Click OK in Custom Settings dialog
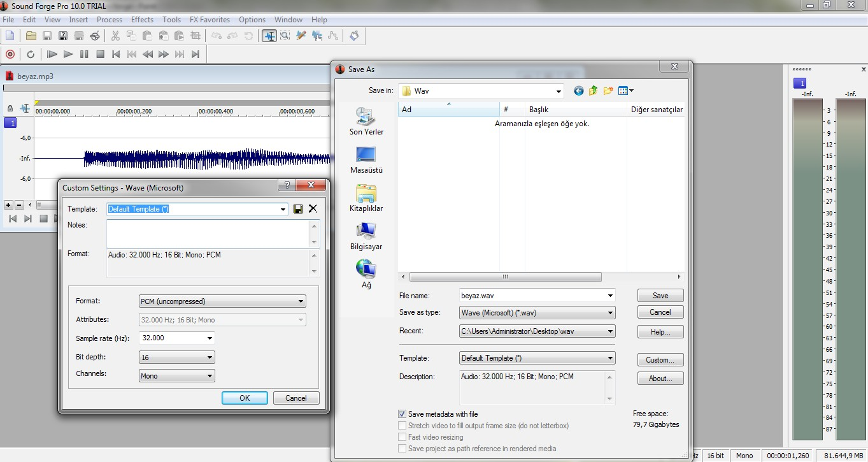Viewport: 868px width, 462px height. (245, 398)
